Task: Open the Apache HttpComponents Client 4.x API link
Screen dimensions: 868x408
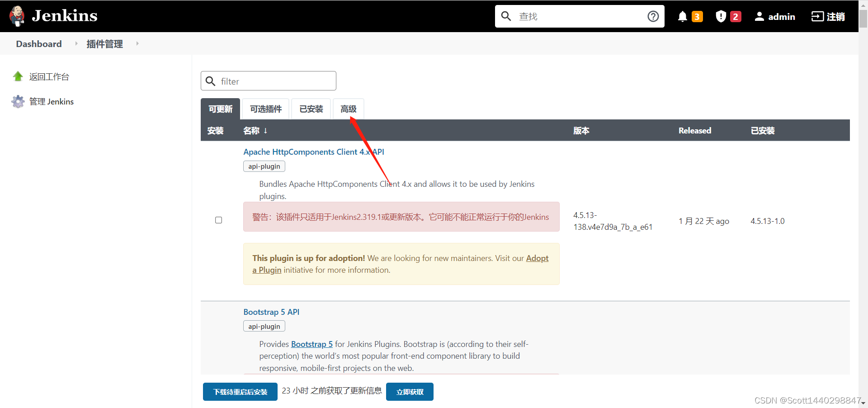Action: [x=314, y=152]
